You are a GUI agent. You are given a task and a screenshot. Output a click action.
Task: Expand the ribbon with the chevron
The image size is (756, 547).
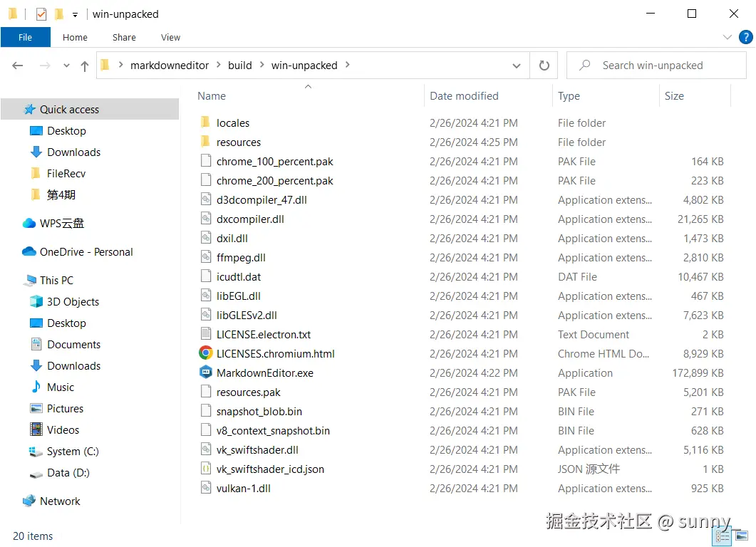click(727, 37)
